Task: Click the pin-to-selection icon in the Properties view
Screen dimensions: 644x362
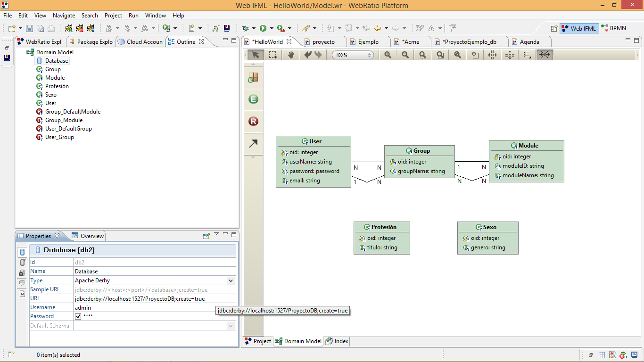Action: click(206, 236)
